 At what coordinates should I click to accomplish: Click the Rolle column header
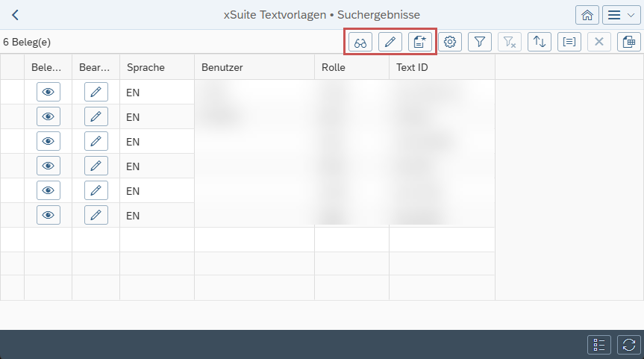(x=351, y=67)
